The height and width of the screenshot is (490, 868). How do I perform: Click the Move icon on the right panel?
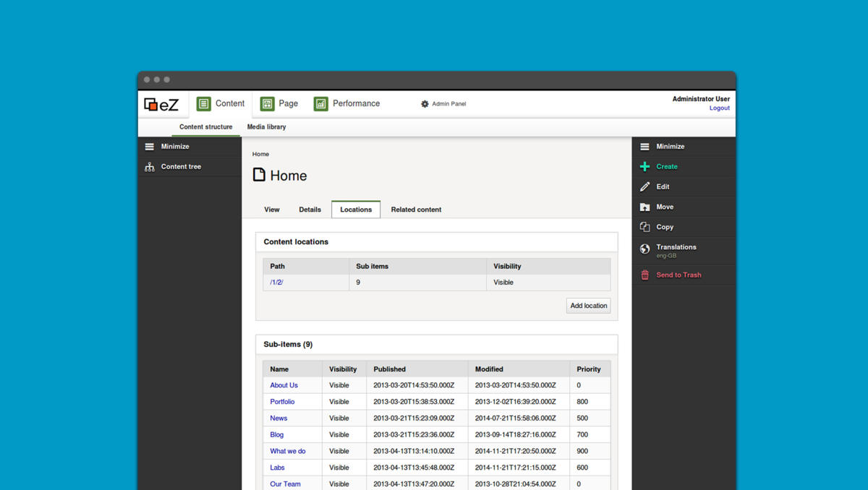[644, 207]
